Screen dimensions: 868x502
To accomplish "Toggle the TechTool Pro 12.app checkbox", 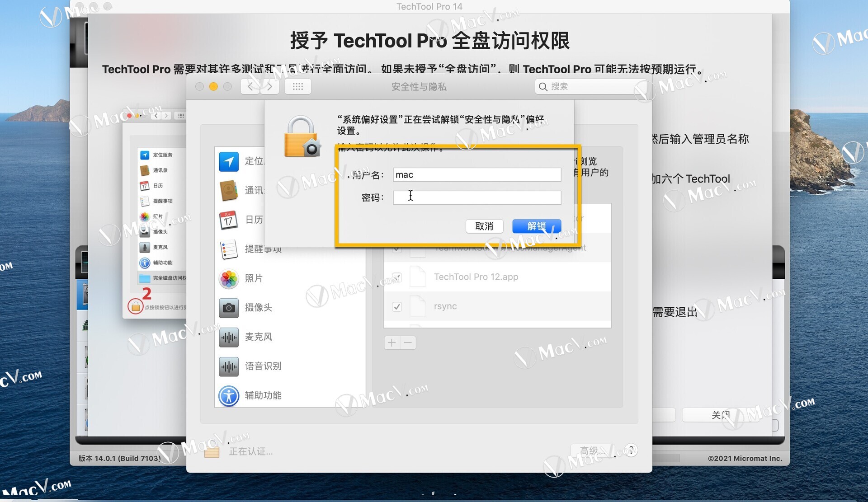I will point(397,277).
